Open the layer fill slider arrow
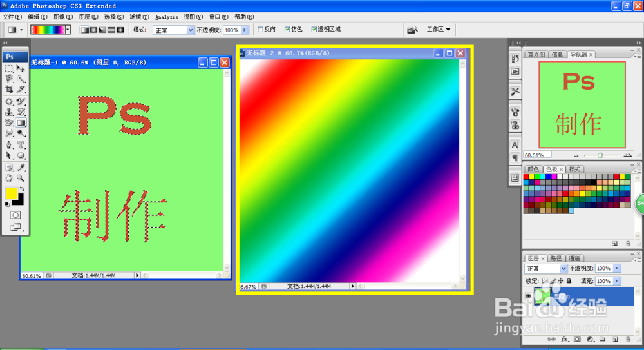The image size is (644, 350). pyautogui.click(x=616, y=281)
